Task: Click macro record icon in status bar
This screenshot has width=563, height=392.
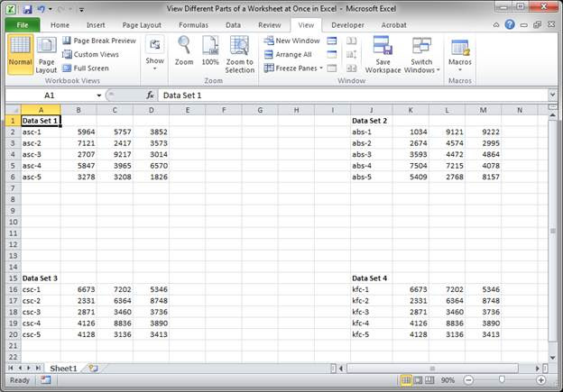Action: click(46, 380)
